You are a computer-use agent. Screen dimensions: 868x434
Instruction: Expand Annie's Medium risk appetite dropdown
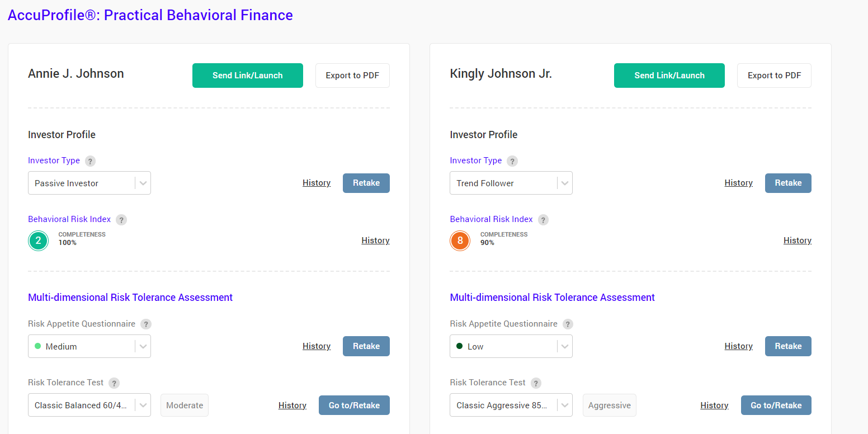pos(89,346)
